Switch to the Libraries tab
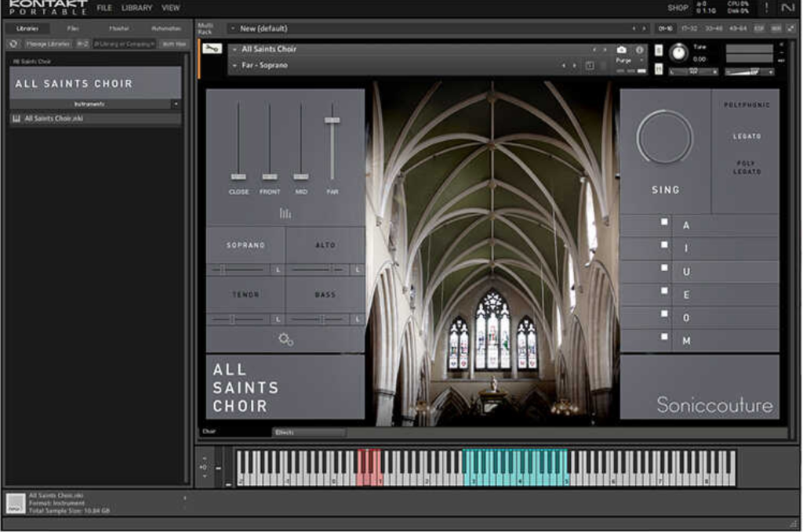The height and width of the screenshot is (532, 803). tap(27, 29)
